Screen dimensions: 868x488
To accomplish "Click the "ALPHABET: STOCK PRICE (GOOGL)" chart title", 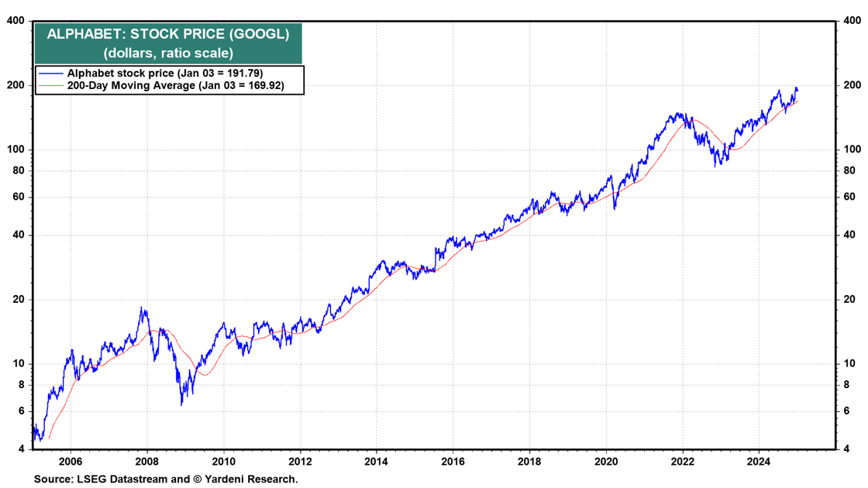I will (x=168, y=34).
